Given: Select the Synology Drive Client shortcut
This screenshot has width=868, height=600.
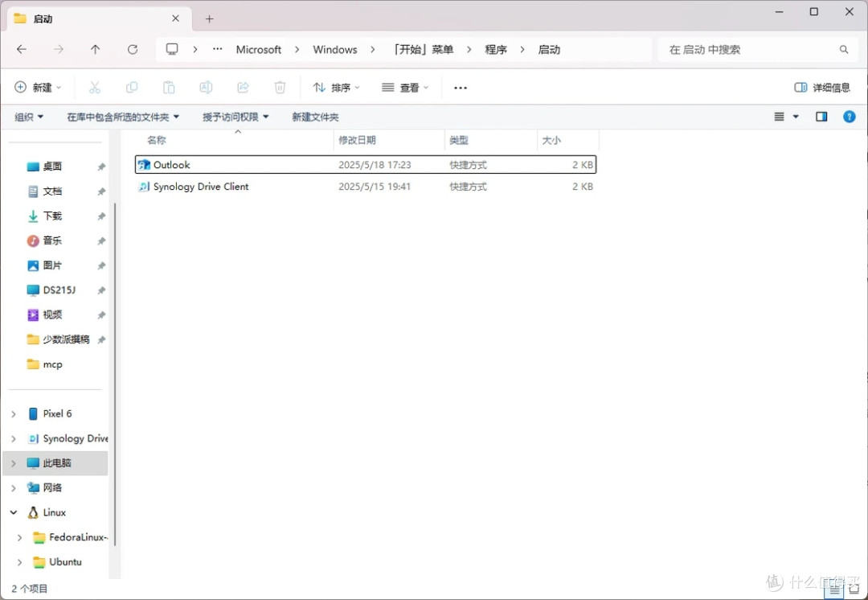Looking at the screenshot, I should [x=201, y=187].
